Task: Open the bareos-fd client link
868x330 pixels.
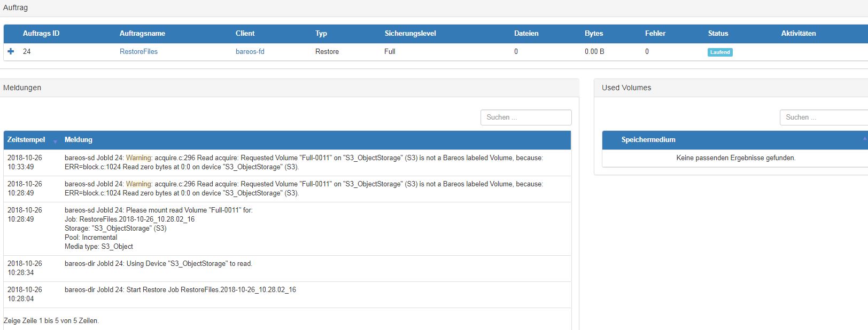Action: pyautogui.click(x=250, y=52)
